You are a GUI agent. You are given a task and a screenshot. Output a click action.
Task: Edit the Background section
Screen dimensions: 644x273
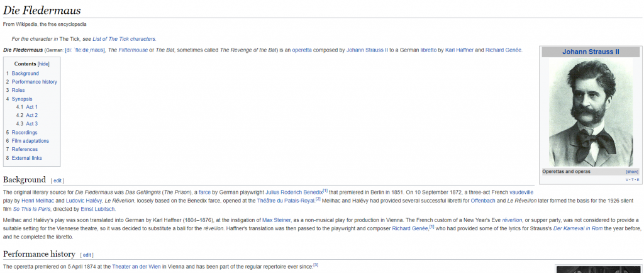[x=57, y=181]
